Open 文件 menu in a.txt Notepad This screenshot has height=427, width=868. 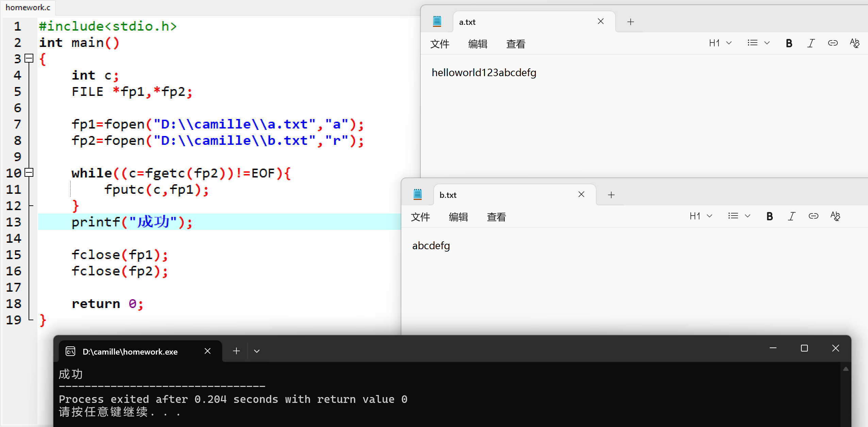click(x=439, y=44)
